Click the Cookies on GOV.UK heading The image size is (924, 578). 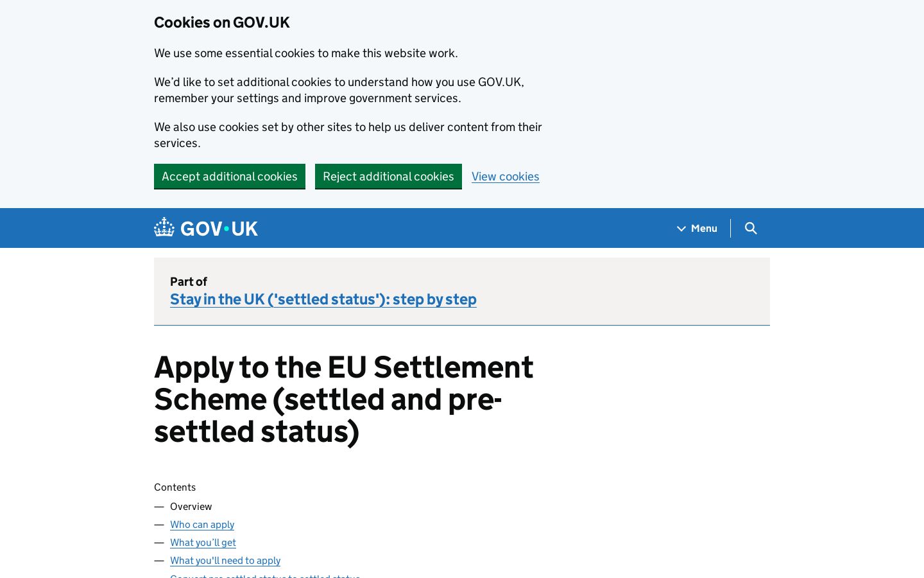tap(221, 22)
